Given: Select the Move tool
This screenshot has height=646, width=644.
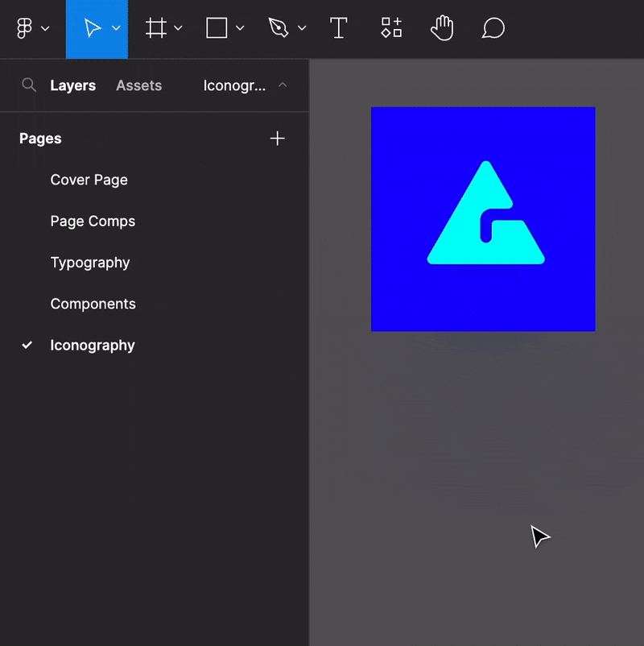Looking at the screenshot, I should [91, 28].
